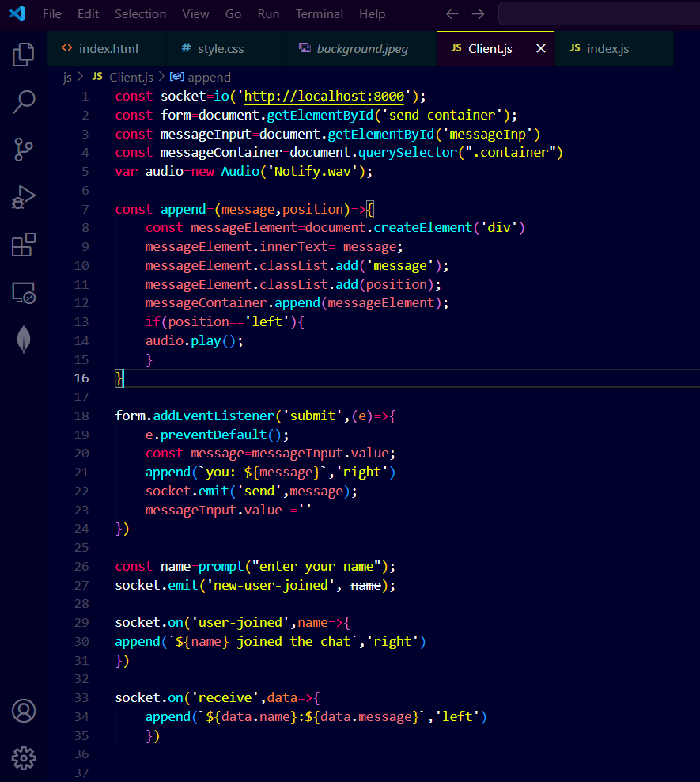
Task: Open the Run and Debug view
Action: click(x=23, y=197)
